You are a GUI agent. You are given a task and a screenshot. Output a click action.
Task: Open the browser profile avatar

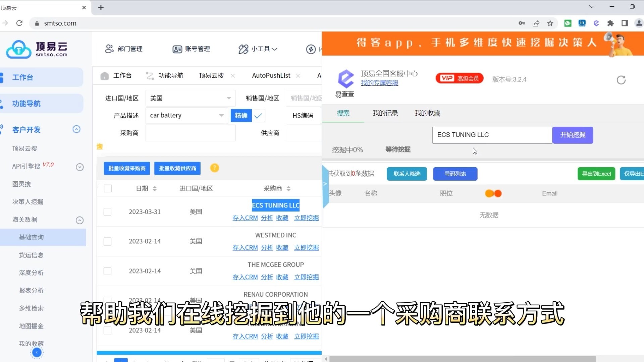point(639,23)
